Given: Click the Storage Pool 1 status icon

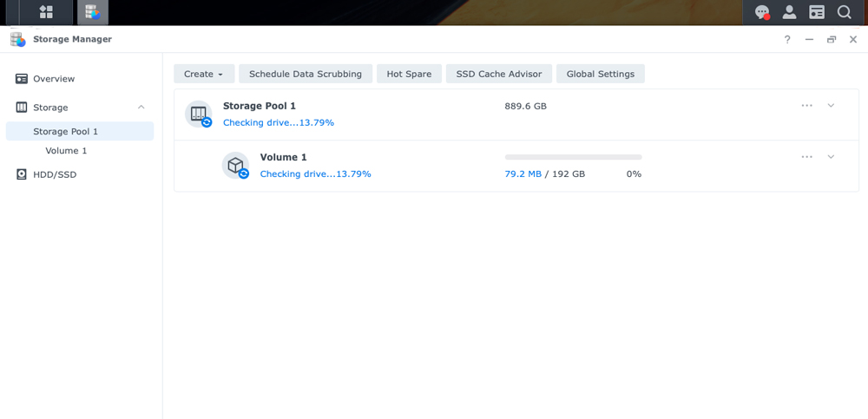Looking at the screenshot, I should (199, 114).
